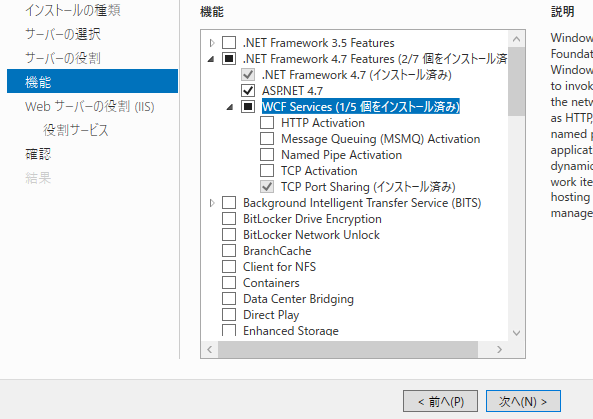Check the BitLocker Network Unlock checkbox
593x419 pixels.
point(229,234)
